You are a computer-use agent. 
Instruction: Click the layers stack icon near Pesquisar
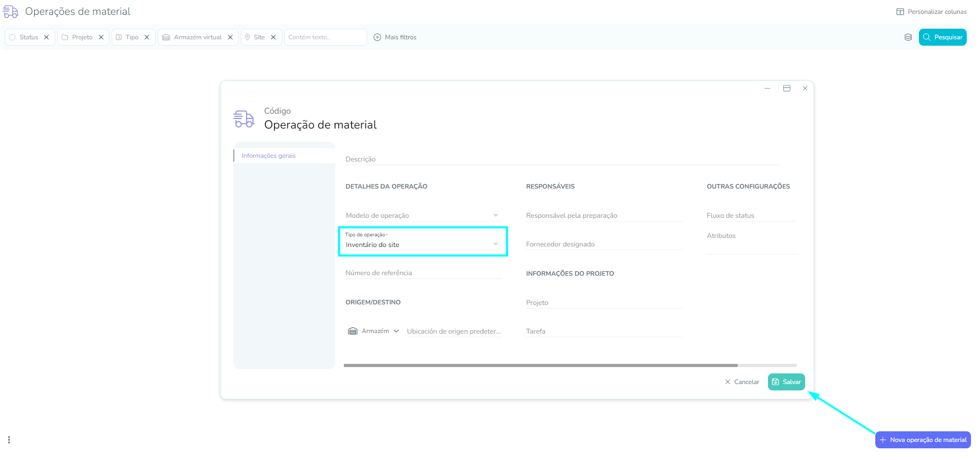pyautogui.click(x=908, y=37)
